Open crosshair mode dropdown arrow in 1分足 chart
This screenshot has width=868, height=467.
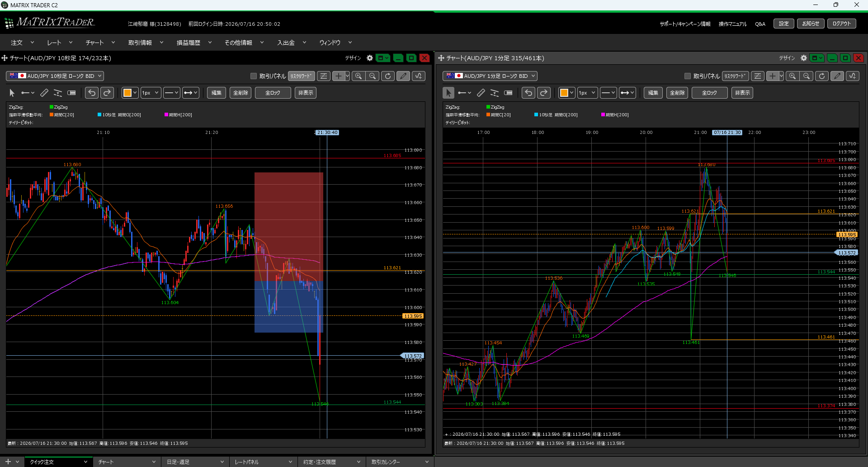click(781, 76)
